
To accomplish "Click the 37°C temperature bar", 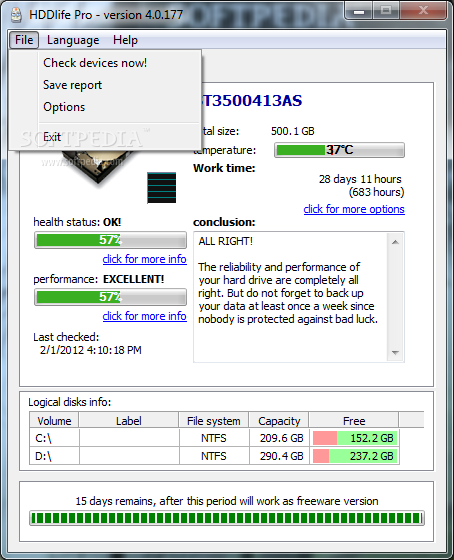I will [x=339, y=150].
